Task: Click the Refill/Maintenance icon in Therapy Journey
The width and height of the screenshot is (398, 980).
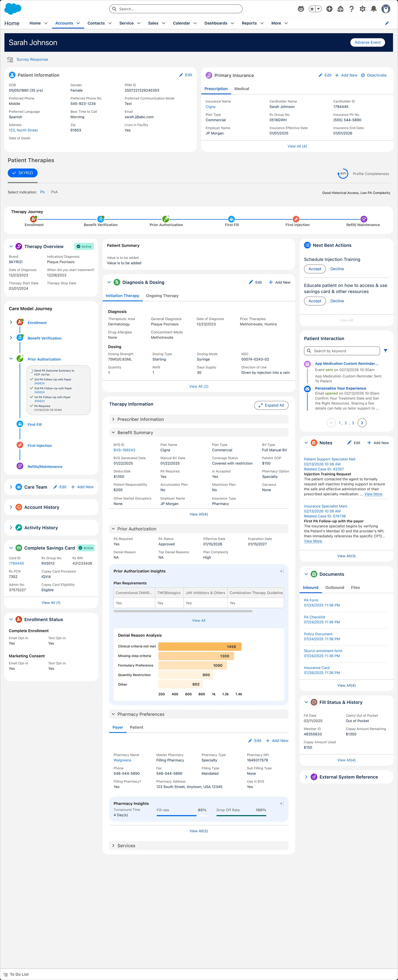Action: [364, 219]
